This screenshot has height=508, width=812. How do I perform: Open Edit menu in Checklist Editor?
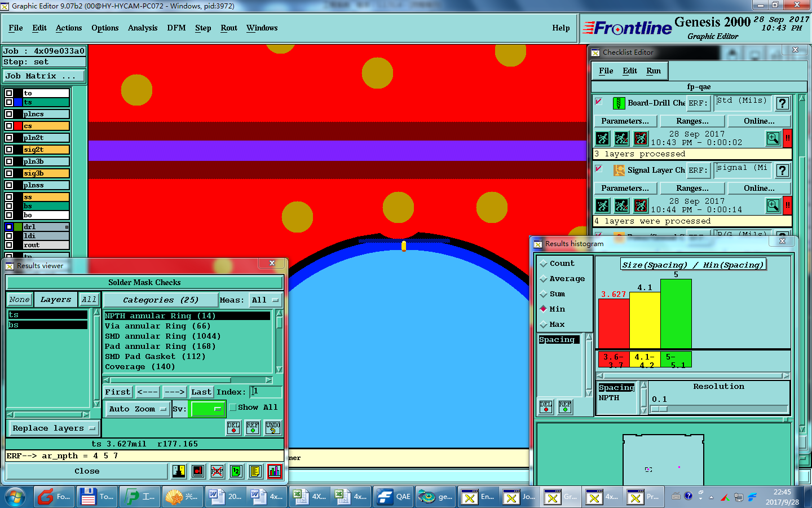point(630,71)
